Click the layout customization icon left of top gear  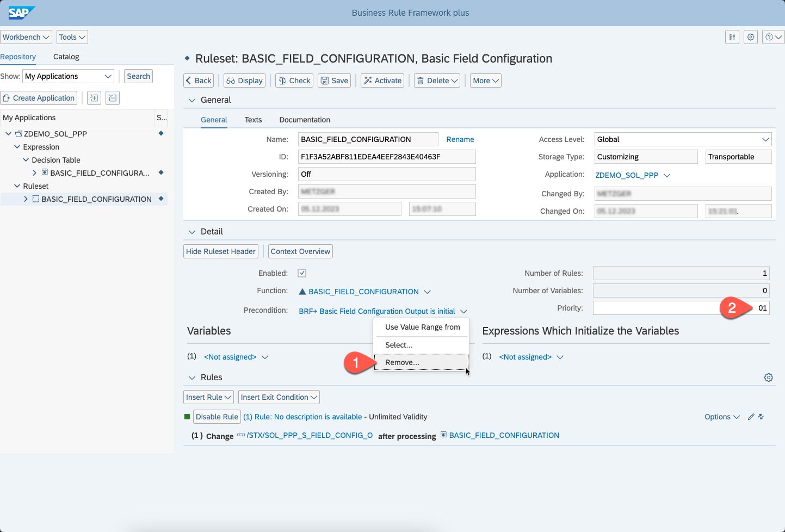732,37
